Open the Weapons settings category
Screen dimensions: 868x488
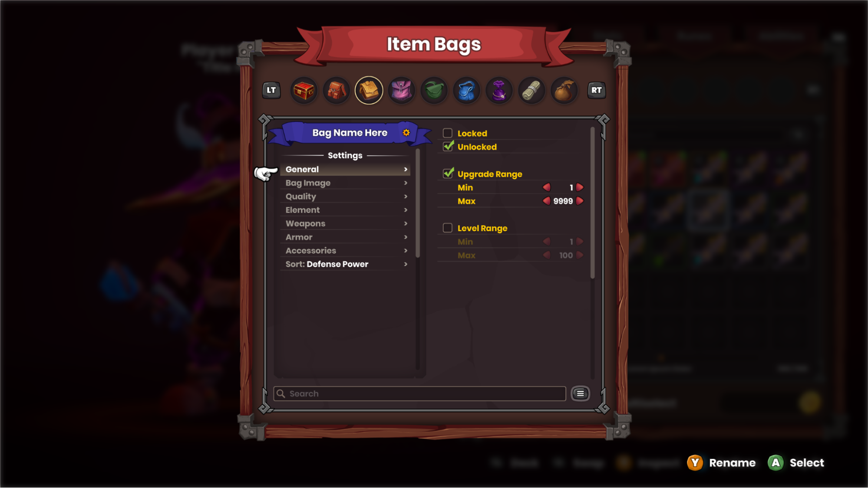pos(346,223)
